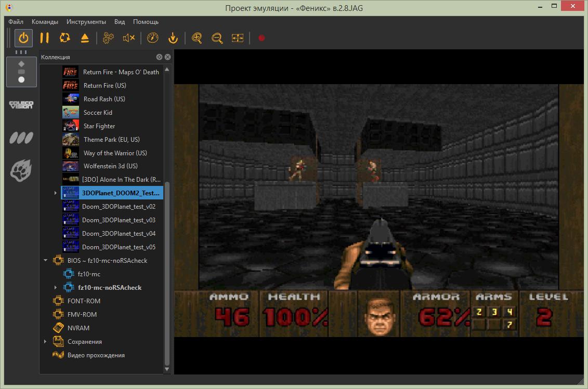
Task: Click the FONT-ROM chip icon
Action: [x=58, y=301]
